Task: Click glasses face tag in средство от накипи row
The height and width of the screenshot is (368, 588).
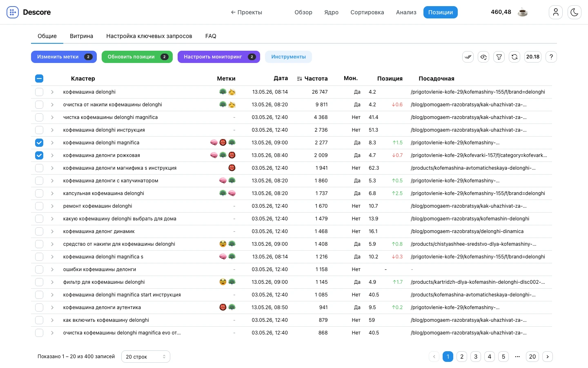Action: 223,244
